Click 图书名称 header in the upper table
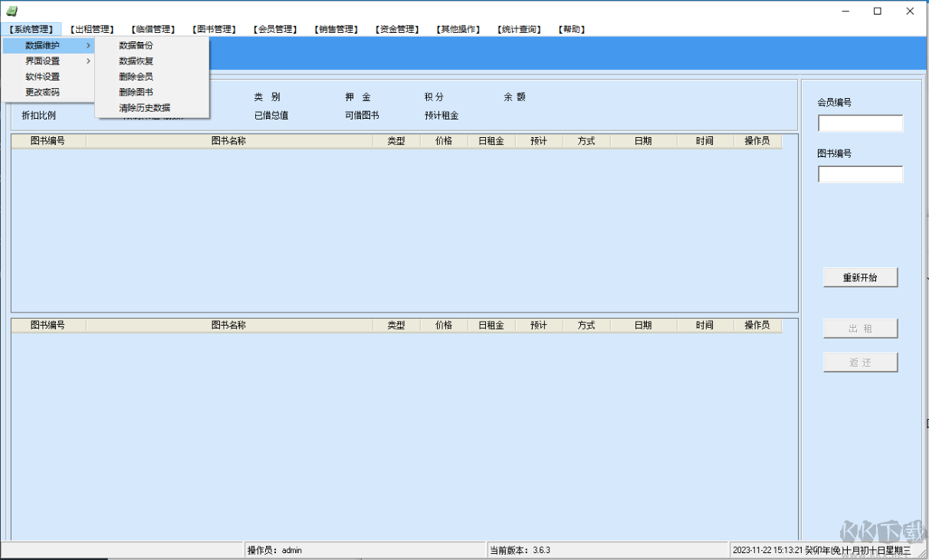This screenshot has width=929, height=560. click(x=229, y=141)
